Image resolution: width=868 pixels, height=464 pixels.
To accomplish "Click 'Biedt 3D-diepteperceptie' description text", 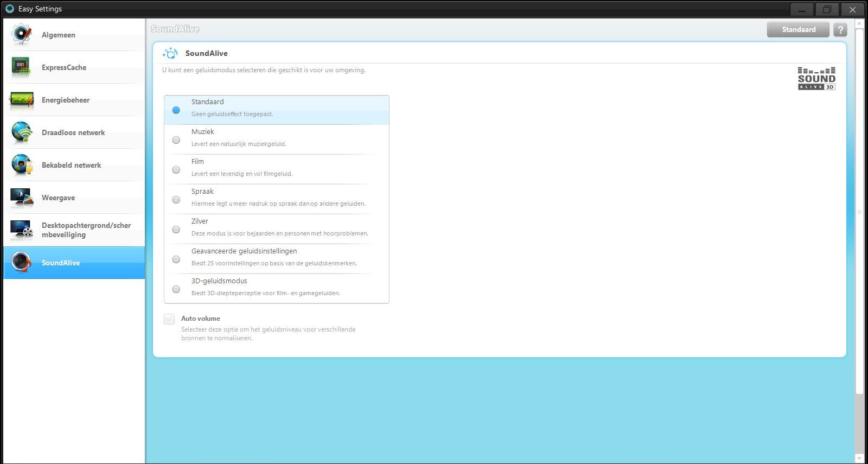I will pos(266,293).
